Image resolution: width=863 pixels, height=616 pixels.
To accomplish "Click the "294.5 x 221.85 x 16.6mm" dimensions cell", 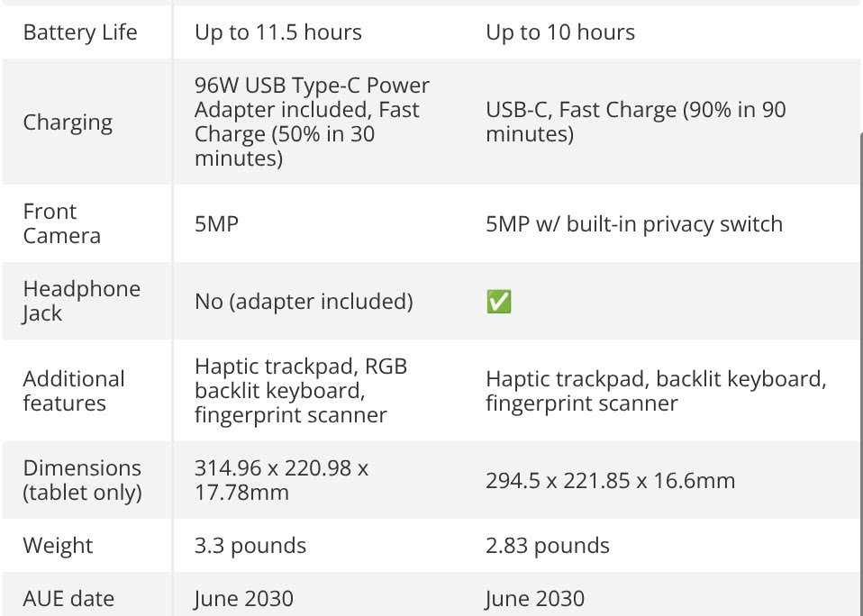I will (x=610, y=481).
